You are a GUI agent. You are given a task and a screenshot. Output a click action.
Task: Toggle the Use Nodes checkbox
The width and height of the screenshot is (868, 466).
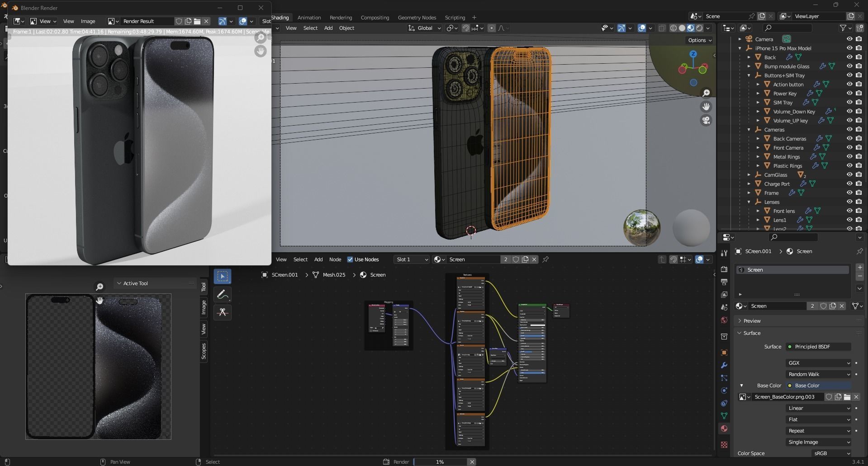(x=350, y=259)
